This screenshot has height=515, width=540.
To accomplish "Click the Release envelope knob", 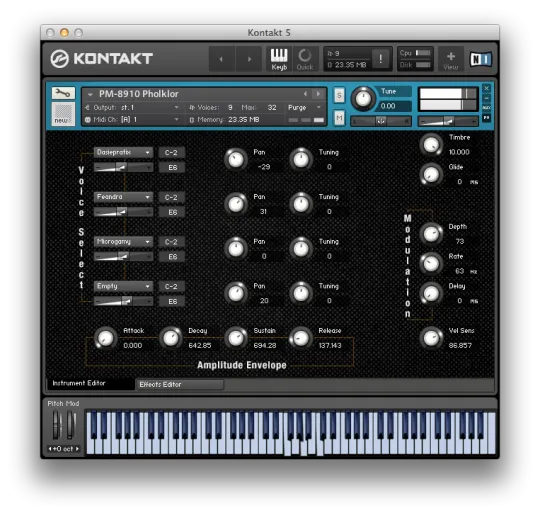I will (301, 338).
